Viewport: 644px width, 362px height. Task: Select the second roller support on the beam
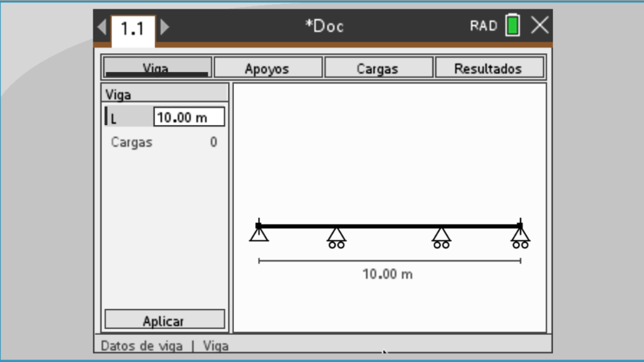336,237
